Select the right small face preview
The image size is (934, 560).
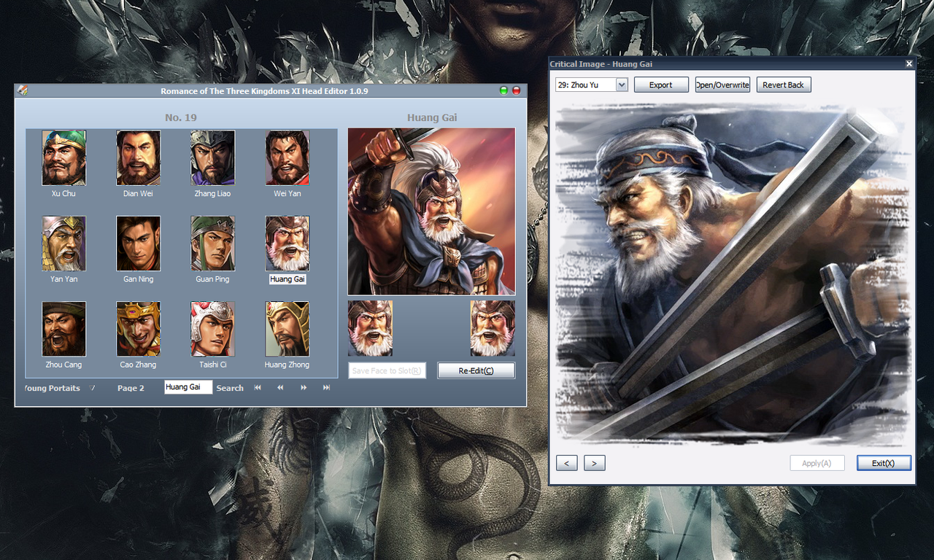coord(493,328)
